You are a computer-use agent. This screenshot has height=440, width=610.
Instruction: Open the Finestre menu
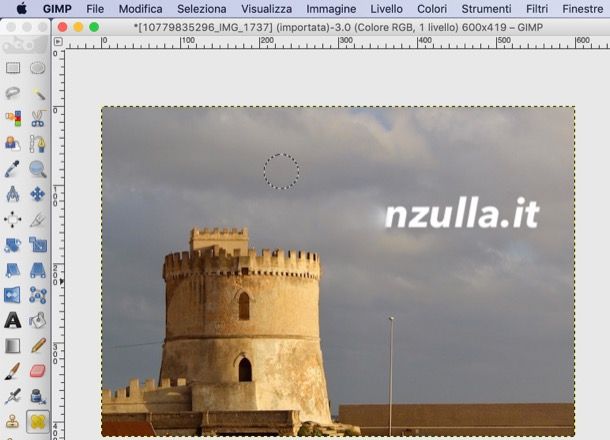coord(582,9)
